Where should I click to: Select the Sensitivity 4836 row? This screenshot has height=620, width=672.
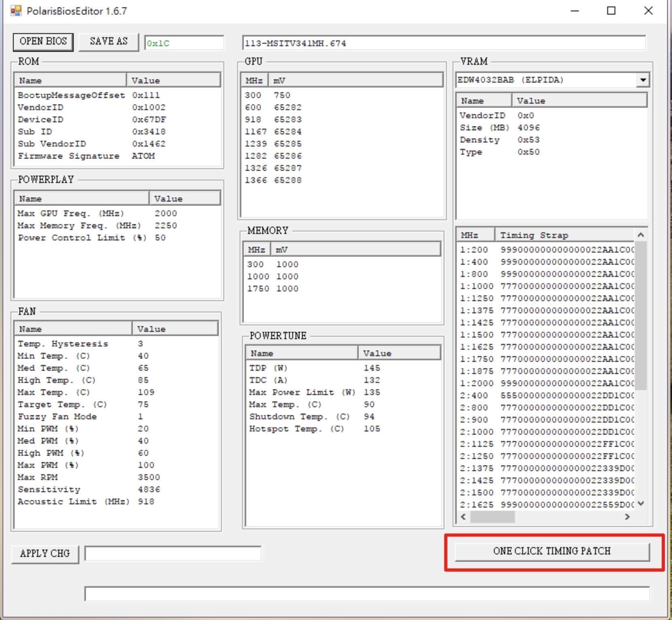(x=117, y=490)
